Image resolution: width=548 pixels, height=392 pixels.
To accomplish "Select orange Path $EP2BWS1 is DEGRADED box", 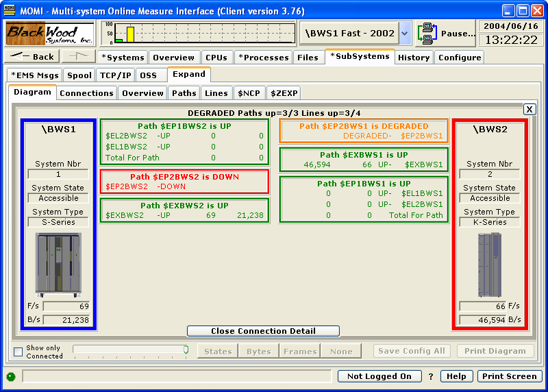I will coord(364,131).
